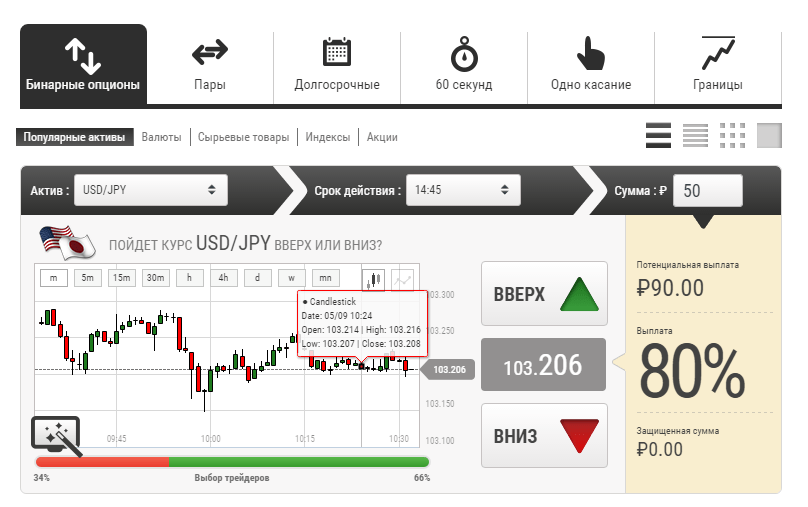Click the 66% traders percentage
The image size is (808, 507).
click(422, 478)
